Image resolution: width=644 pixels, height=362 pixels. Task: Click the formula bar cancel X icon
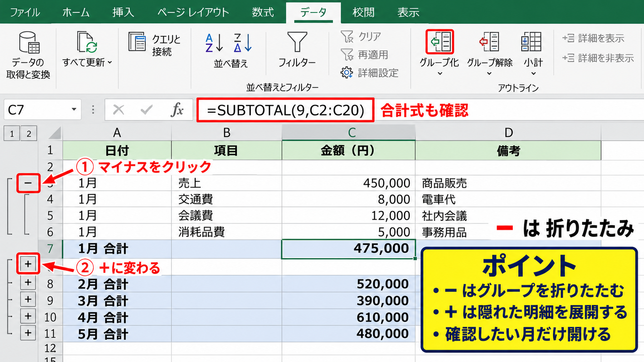click(x=119, y=110)
